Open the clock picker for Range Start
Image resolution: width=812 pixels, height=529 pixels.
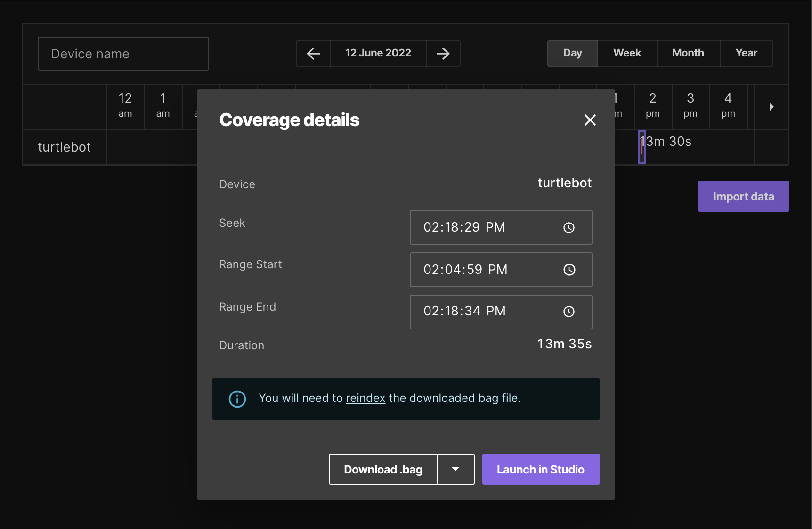[x=569, y=270]
